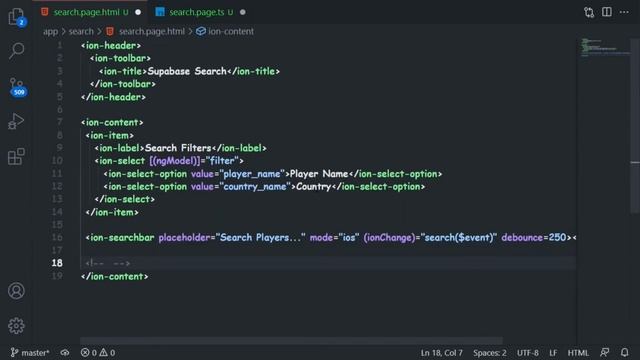Click the 'Country' option text

[x=313, y=187]
